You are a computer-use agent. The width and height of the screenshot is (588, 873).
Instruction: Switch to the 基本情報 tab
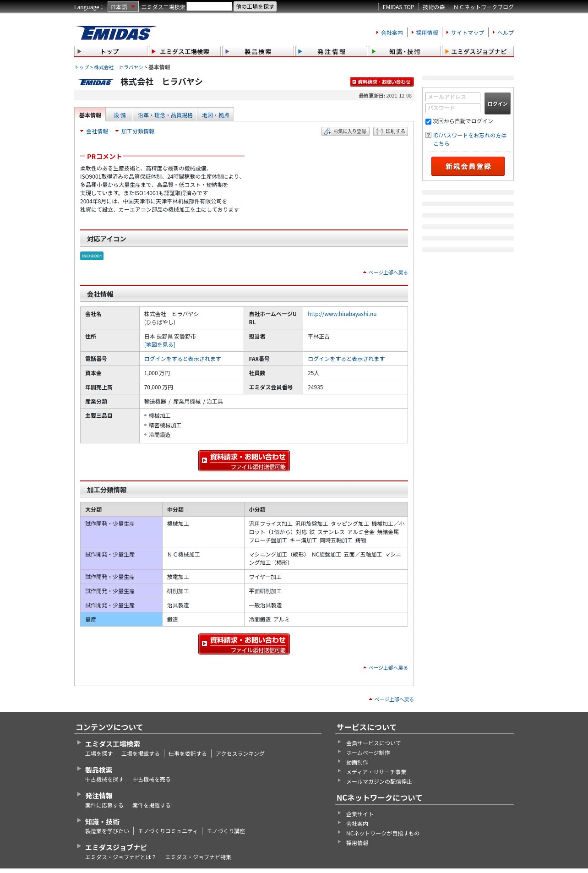(90, 115)
